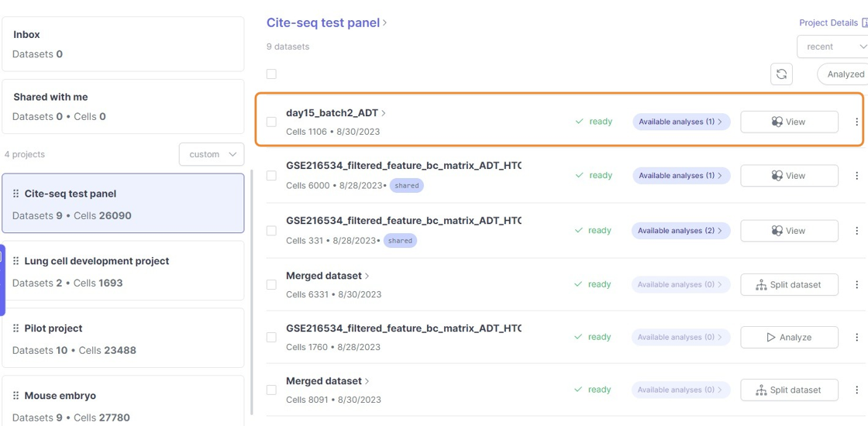Click Split dataset for Cells 6331 dataset
The width and height of the screenshot is (868, 426).
point(789,285)
